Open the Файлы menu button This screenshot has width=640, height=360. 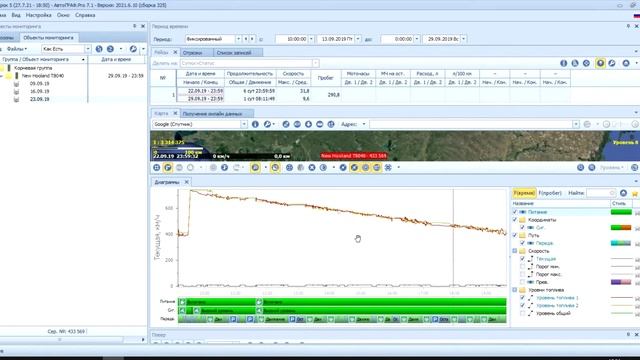(17, 49)
